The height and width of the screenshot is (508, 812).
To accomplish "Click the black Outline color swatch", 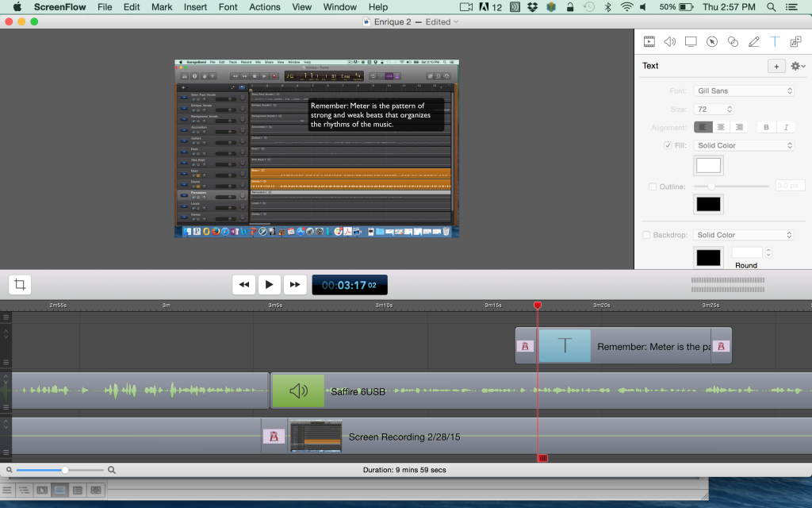I will click(x=708, y=204).
